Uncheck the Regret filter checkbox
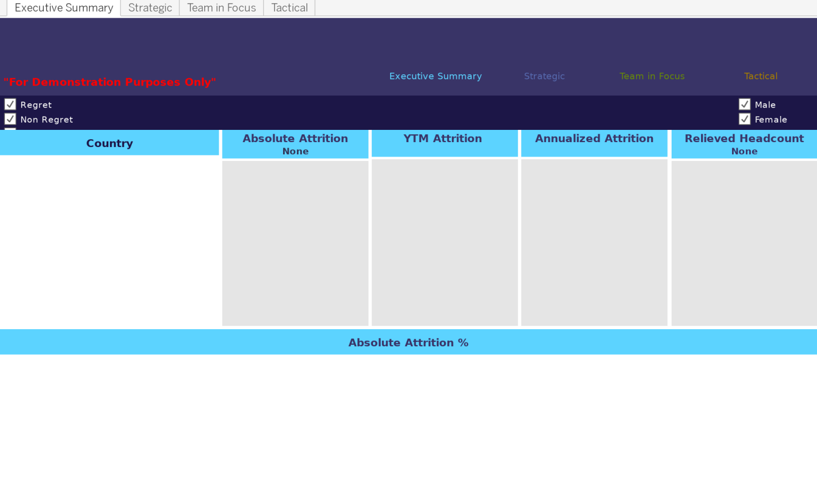 pos(10,104)
